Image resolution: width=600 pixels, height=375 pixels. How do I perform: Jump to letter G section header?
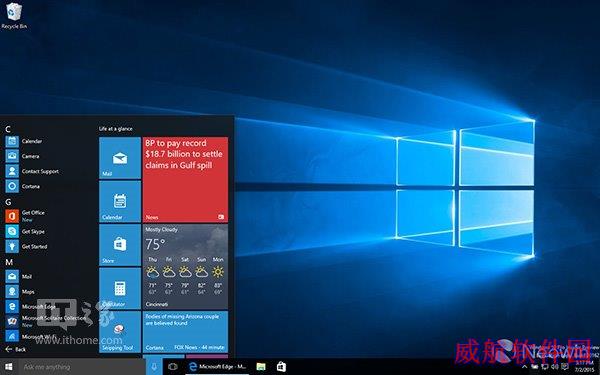pos(8,202)
